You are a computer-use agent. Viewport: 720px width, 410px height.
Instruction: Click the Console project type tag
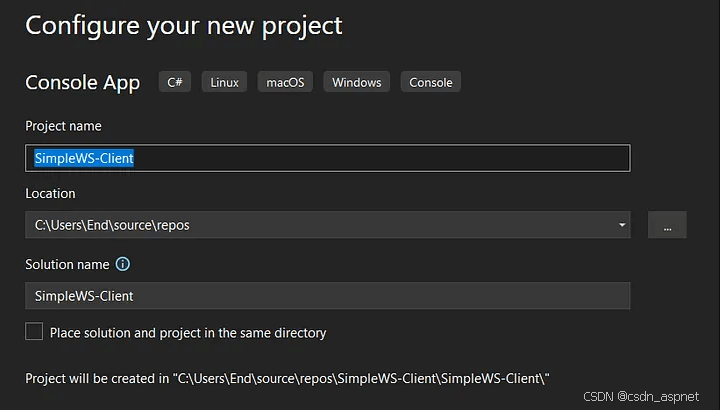tap(431, 82)
